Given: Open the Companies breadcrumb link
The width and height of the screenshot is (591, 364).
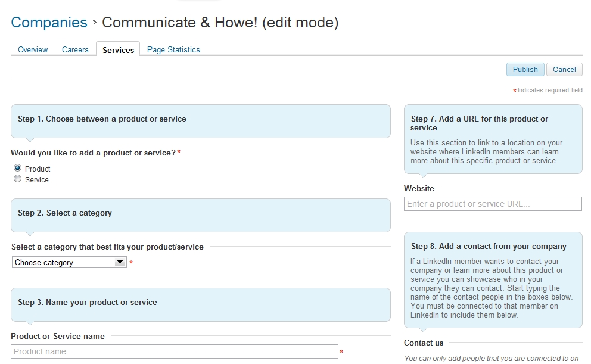Looking at the screenshot, I should point(49,23).
